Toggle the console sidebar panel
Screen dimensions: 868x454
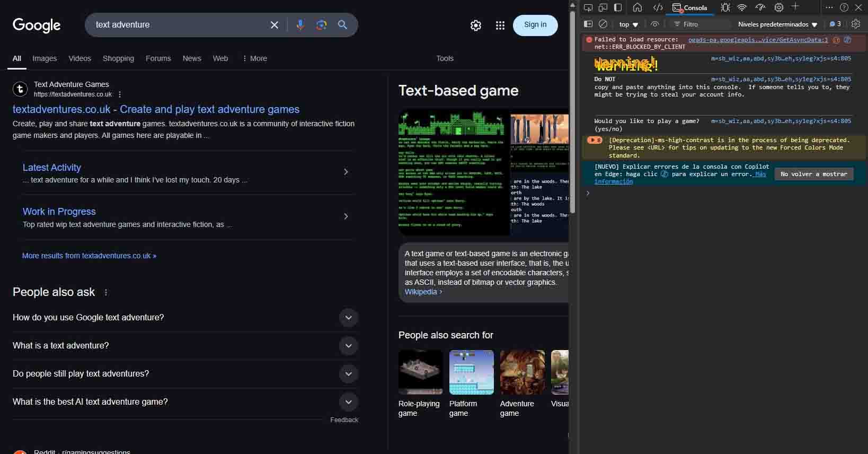click(x=588, y=24)
